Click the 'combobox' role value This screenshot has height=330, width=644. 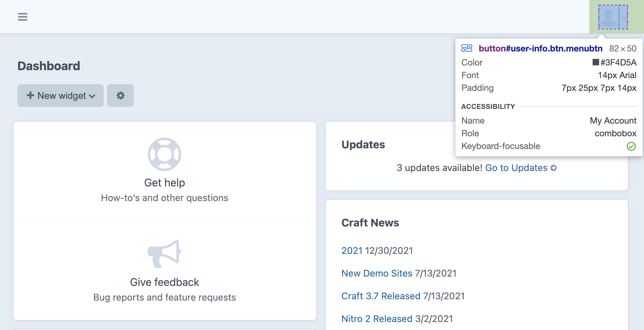coord(615,133)
